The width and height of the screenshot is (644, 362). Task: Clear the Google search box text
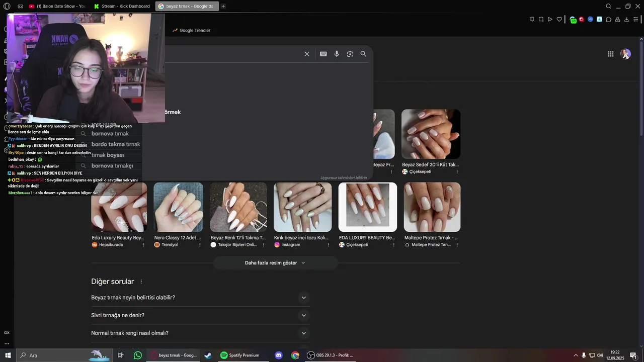click(307, 54)
